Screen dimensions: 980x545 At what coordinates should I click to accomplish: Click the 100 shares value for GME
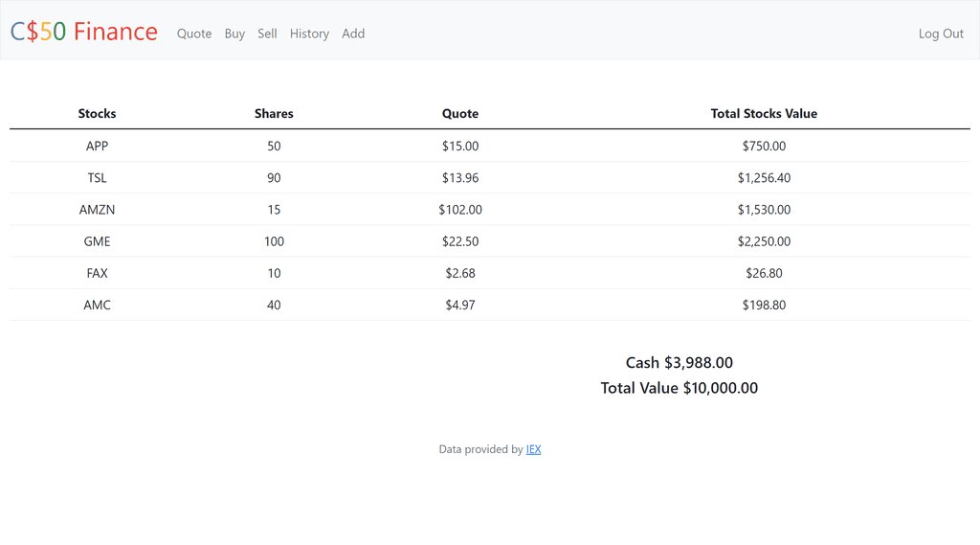(274, 241)
